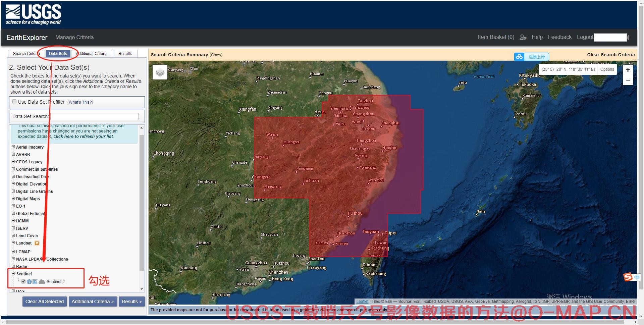Open the user profile settings icon
The width and height of the screenshot is (644, 325).
pyautogui.click(x=523, y=37)
